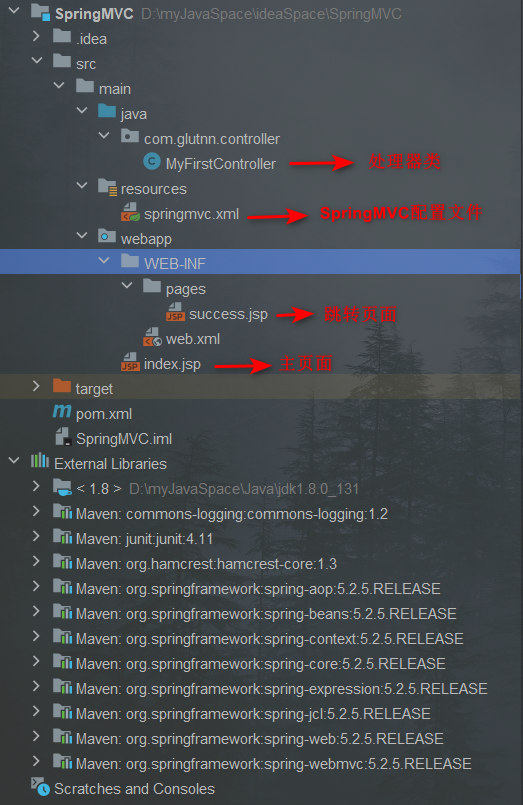Click the web.xml descriptor icon
Image resolution: width=523 pixels, height=805 pixels.
152,338
